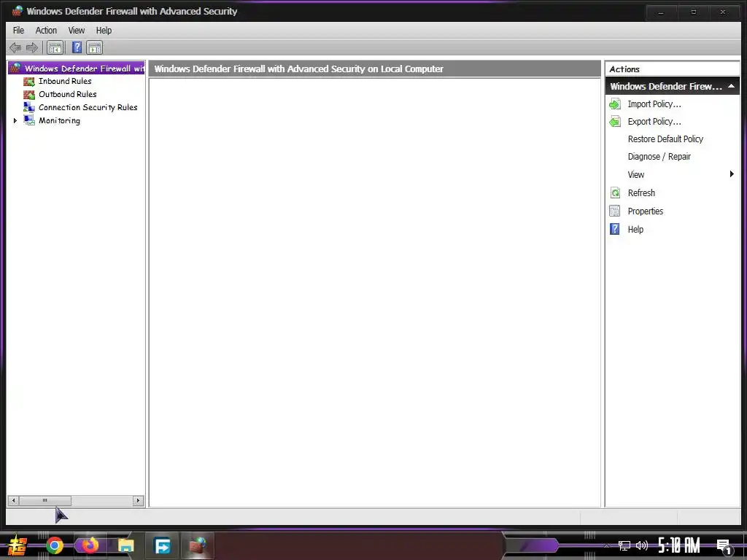The width and height of the screenshot is (747, 560).
Task: Open Firefox from the taskbar
Action: [x=90, y=545]
